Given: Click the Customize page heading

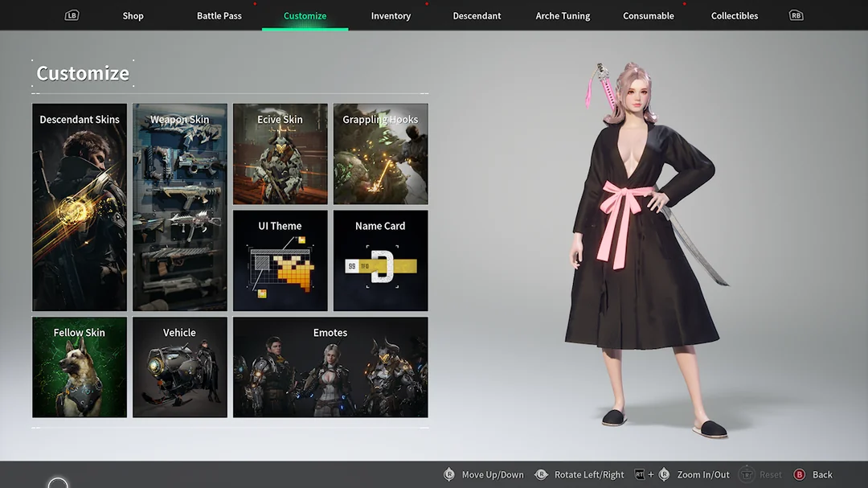Looking at the screenshot, I should coord(83,73).
